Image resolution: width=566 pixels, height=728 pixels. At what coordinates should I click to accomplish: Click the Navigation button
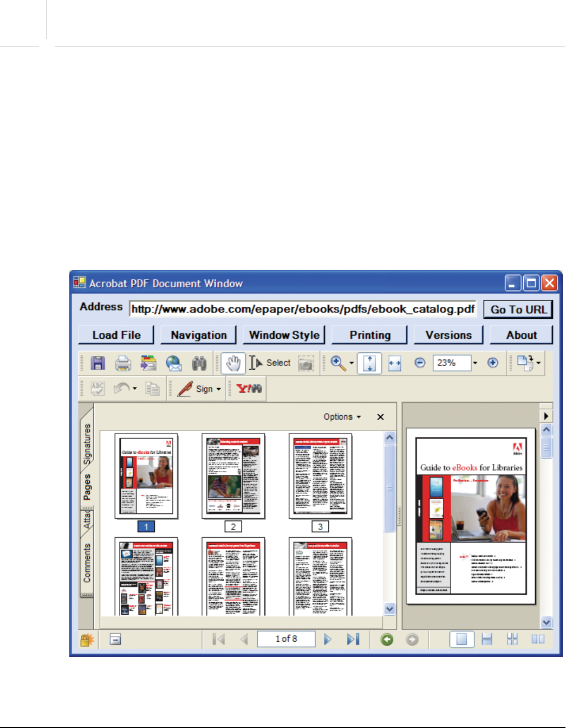(x=199, y=335)
